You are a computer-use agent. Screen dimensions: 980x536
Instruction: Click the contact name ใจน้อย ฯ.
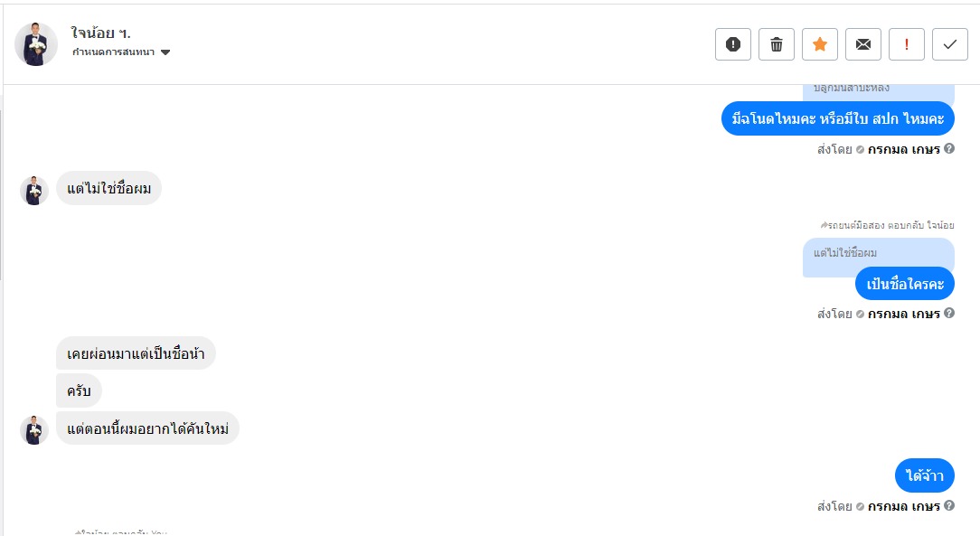point(100,33)
